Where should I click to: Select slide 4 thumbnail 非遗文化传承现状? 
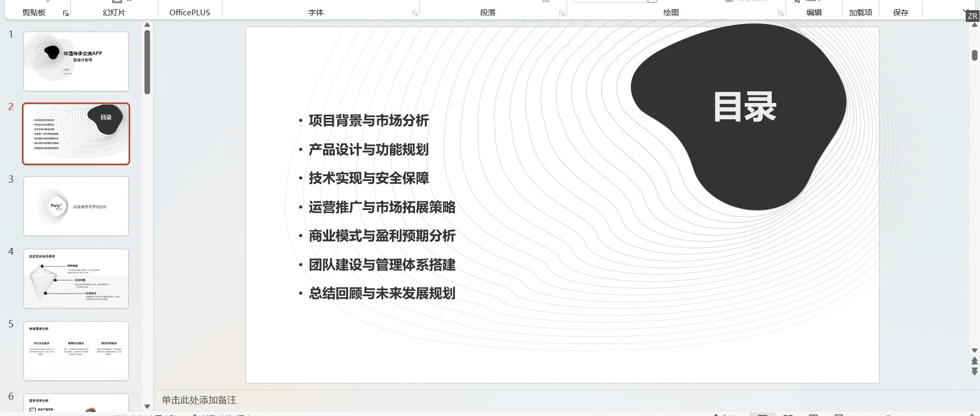tap(76, 279)
